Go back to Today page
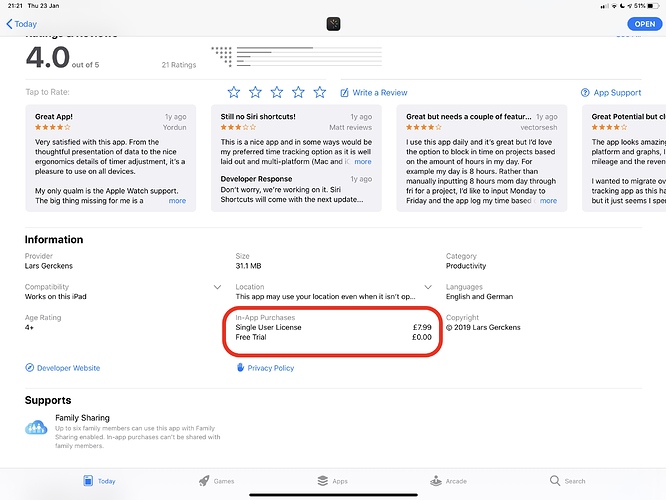Image resolution: width=666 pixels, height=500 pixels. click(x=22, y=24)
